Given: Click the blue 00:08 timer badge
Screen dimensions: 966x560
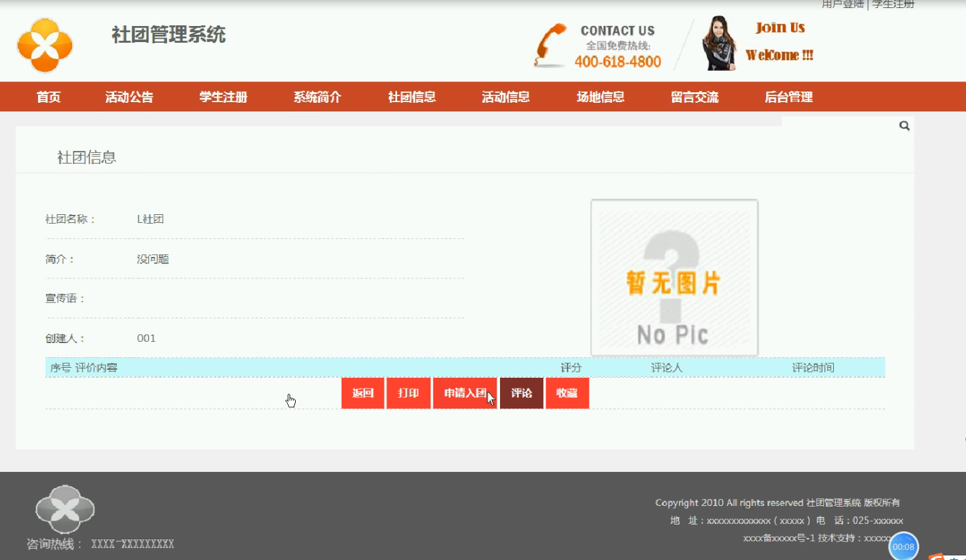Looking at the screenshot, I should tap(903, 546).
